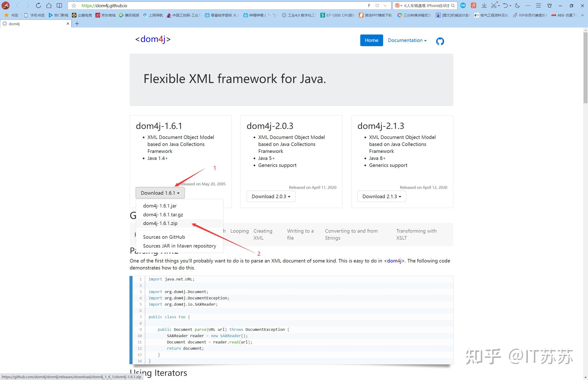Select dom4j-1.6.1.zip from the menu
The image size is (588, 380).
[160, 223]
